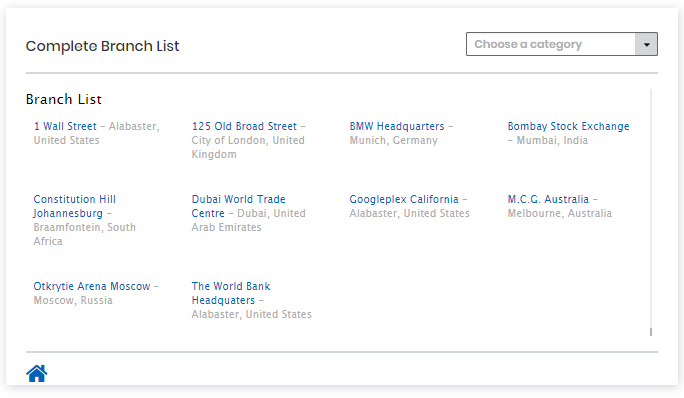The width and height of the screenshot is (684, 398).
Task: Open The World Bank Headquaters link
Action: coord(231,293)
